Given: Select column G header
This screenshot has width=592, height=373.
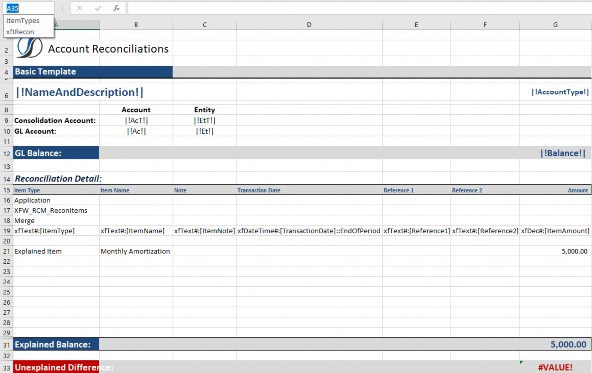Looking at the screenshot, I should click(x=555, y=25).
